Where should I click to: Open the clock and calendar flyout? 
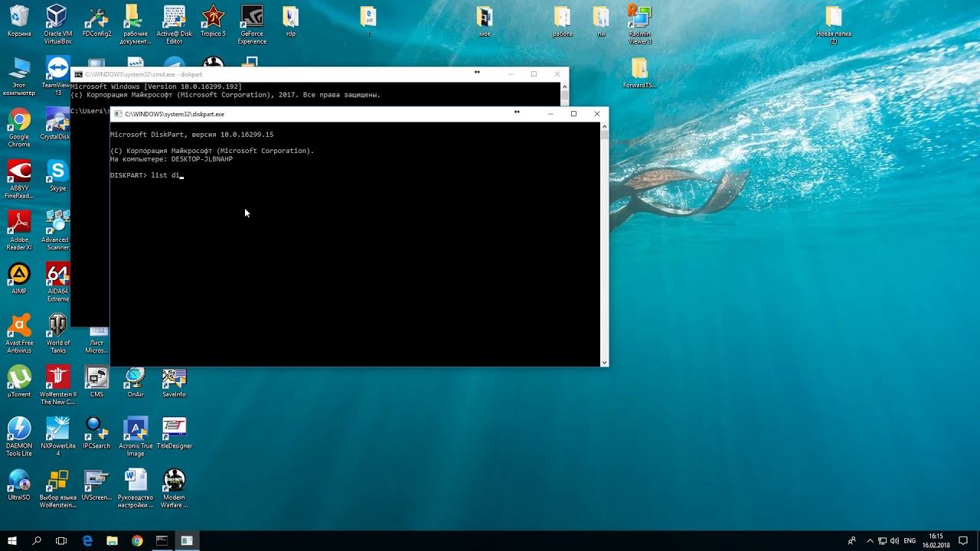click(x=936, y=540)
